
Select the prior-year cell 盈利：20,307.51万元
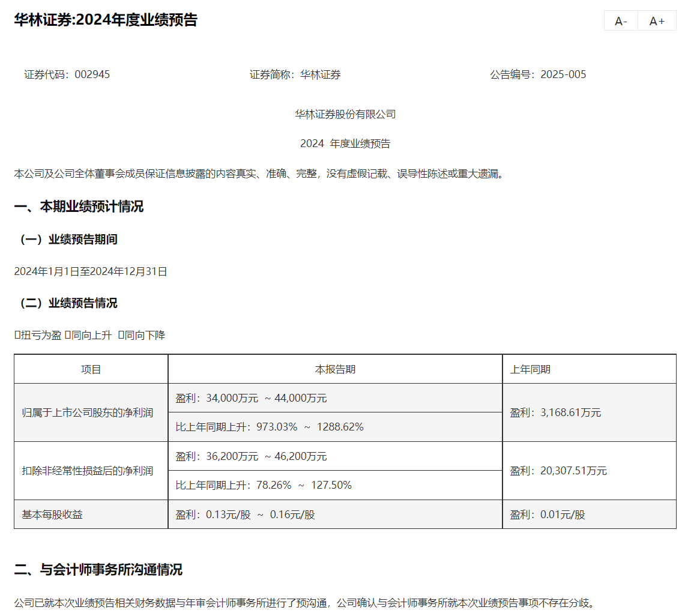(590, 471)
